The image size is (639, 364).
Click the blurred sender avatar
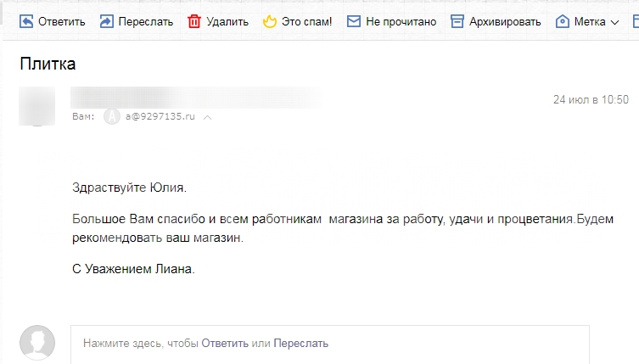[x=36, y=106]
